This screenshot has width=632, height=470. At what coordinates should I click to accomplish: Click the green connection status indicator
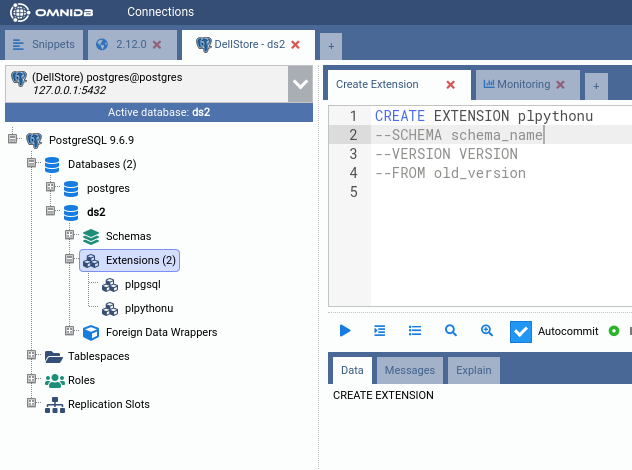614,331
